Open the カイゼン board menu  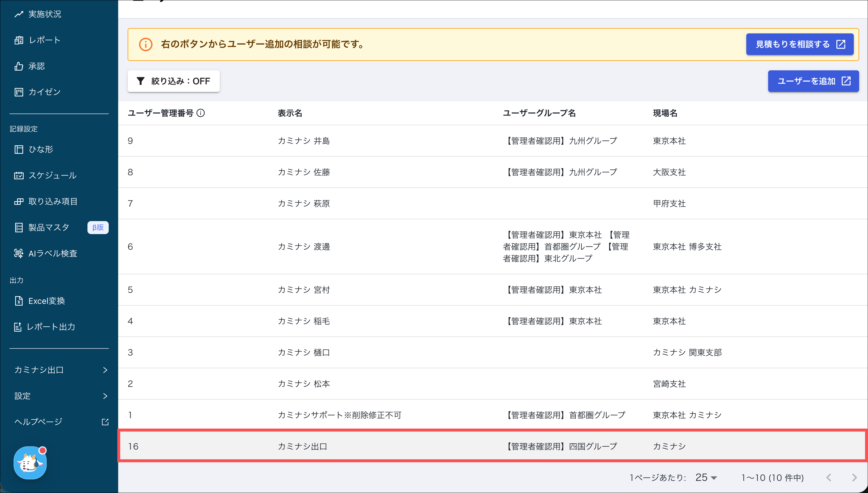click(x=44, y=92)
